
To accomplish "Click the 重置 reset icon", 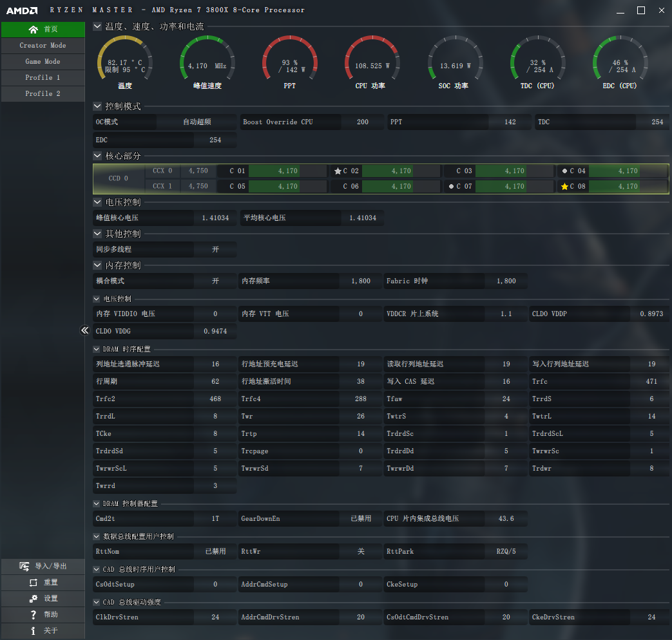I will coord(34,583).
